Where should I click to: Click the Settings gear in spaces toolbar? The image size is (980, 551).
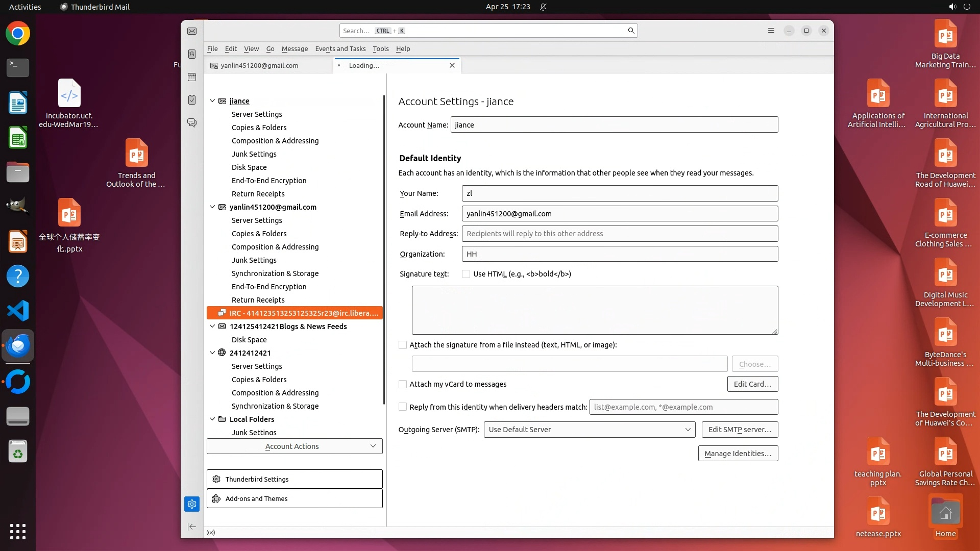pyautogui.click(x=192, y=504)
